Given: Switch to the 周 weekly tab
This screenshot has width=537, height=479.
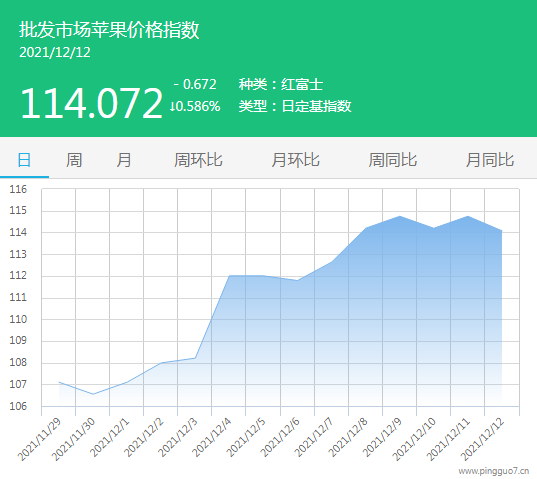Looking at the screenshot, I should click(x=74, y=160).
